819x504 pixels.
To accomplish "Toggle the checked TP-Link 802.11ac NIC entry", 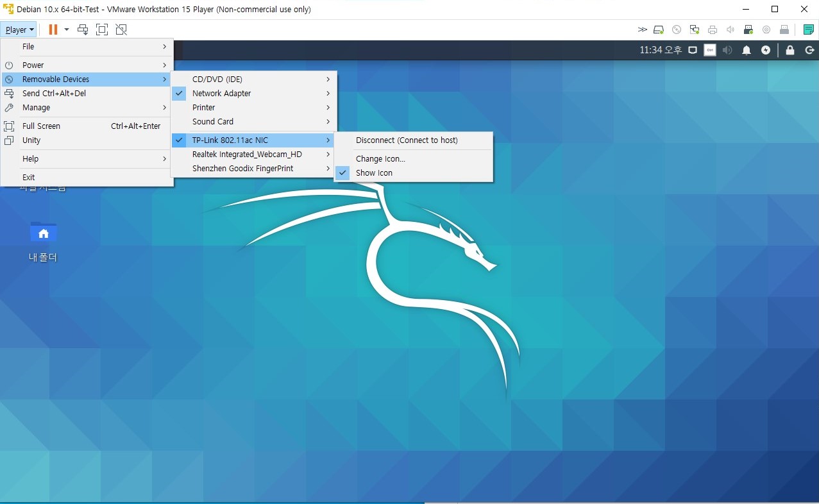I will tap(253, 140).
